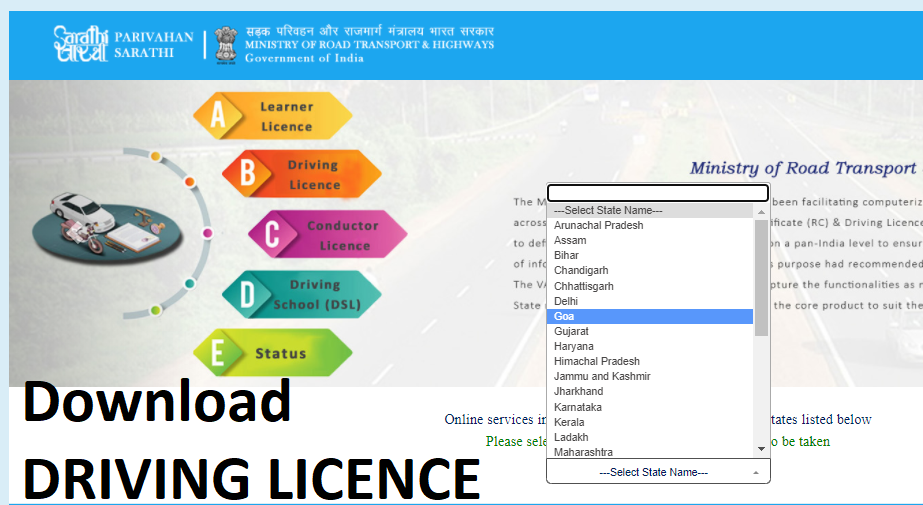Click the state list scroll-up arrow

[761, 211]
